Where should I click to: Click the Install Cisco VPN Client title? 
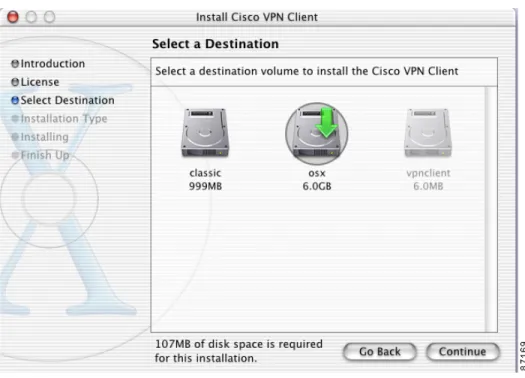click(257, 17)
